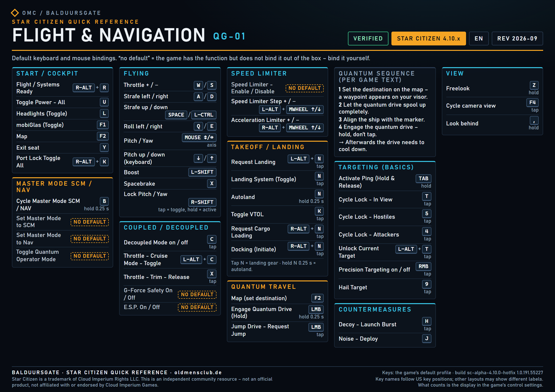Click the Z key next to Freelook
The width and height of the screenshot is (555, 392).
pos(534,85)
